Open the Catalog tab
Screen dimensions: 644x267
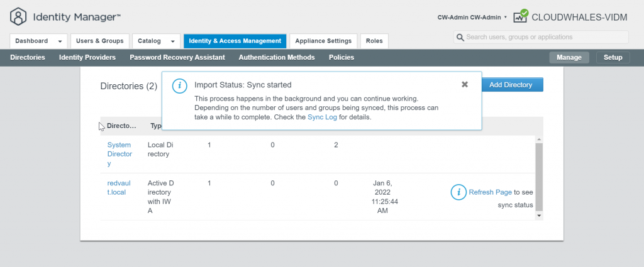[x=156, y=41]
